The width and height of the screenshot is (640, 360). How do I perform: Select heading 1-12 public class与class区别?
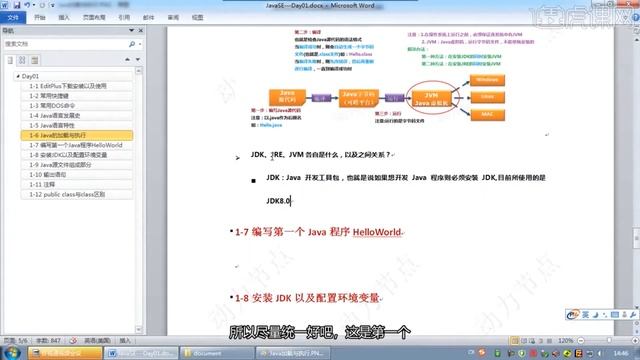77,194
